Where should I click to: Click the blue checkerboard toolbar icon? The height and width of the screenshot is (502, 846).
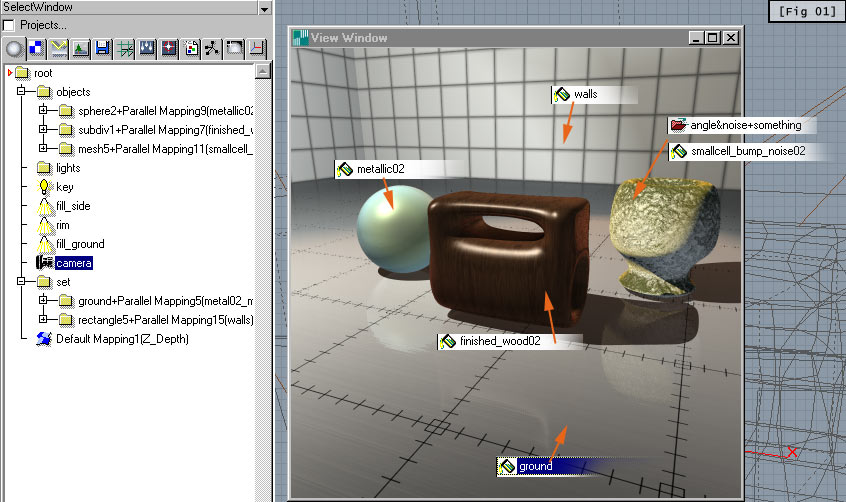click(36, 47)
